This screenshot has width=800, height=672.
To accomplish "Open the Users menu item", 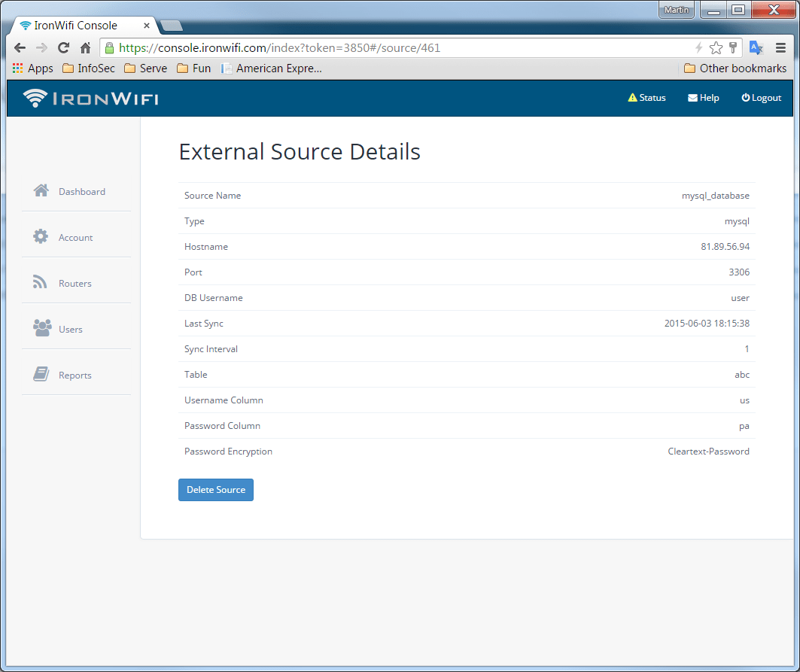I will 77,329.
